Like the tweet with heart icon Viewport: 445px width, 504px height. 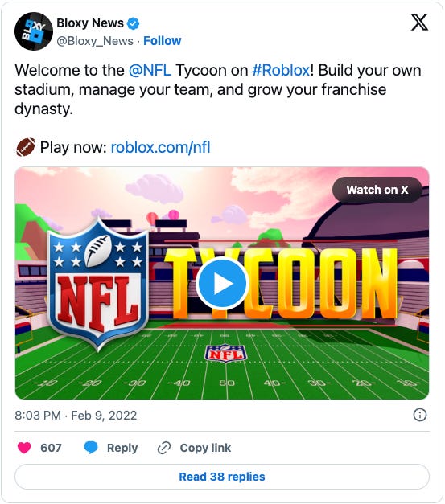tap(24, 448)
